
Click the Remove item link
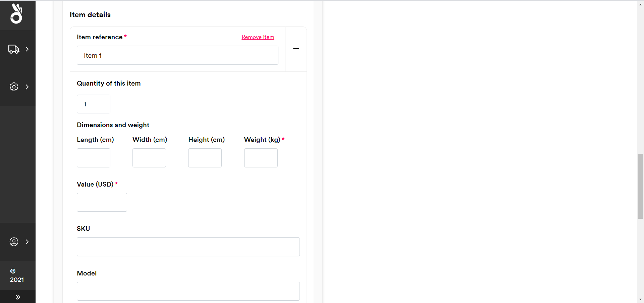click(x=258, y=37)
